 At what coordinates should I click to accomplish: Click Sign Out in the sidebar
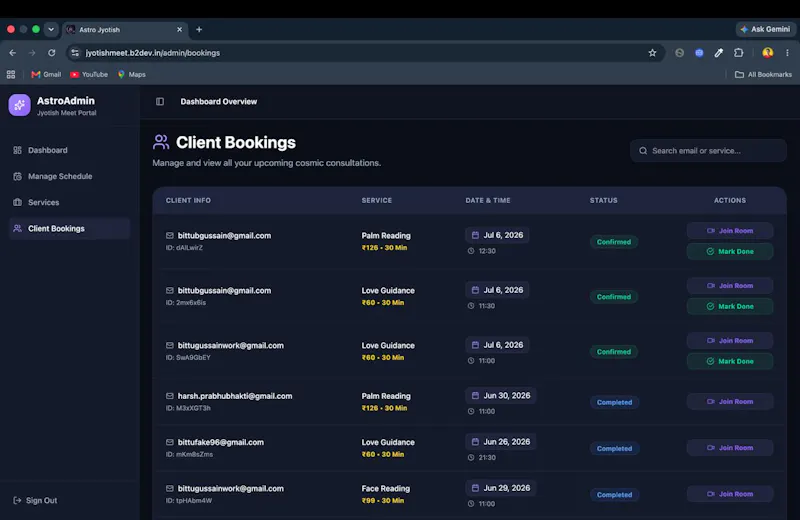35,501
